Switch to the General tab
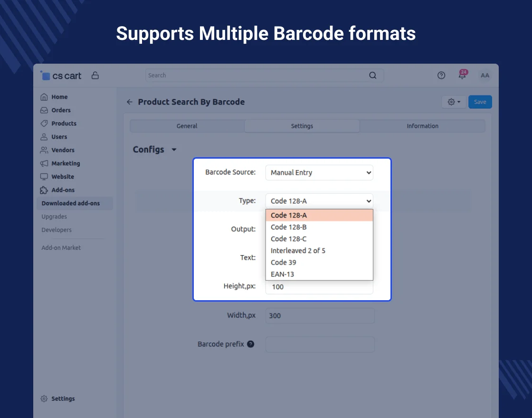 coord(187,126)
